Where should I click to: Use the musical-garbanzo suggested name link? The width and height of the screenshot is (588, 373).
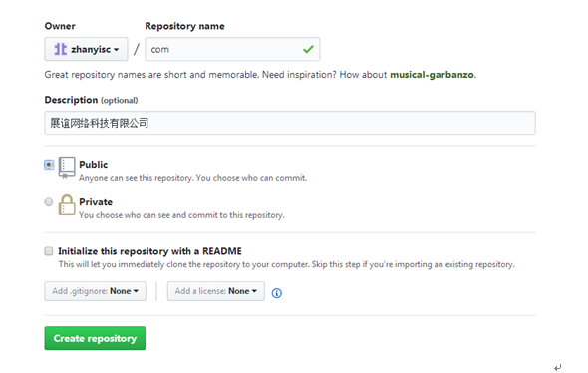(432, 75)
